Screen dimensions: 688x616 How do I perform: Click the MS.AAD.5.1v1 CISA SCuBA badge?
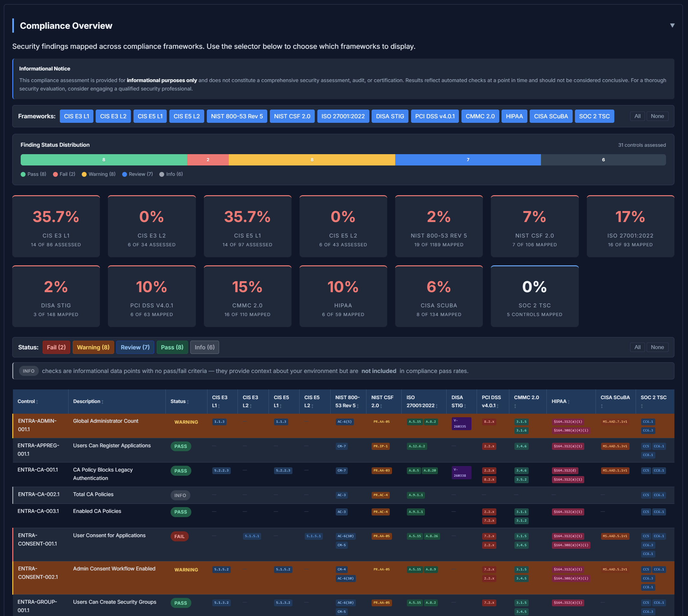(615, 536)
